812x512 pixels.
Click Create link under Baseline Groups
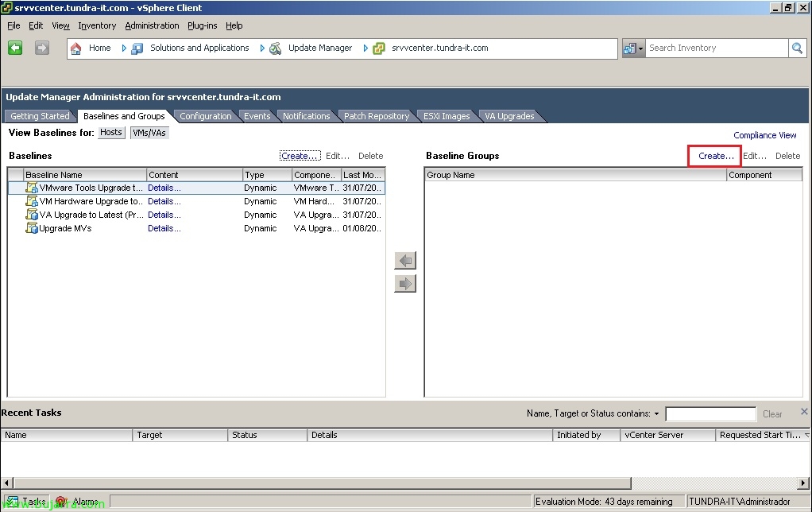[716, 156]
